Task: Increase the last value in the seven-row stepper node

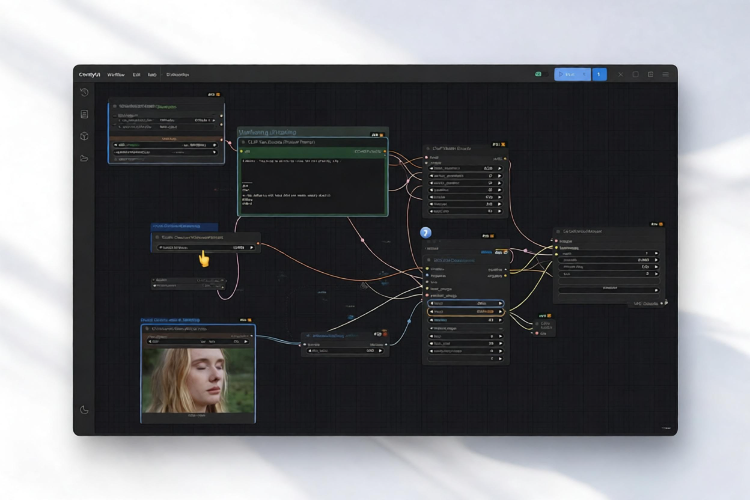Action: pos(499,211)
